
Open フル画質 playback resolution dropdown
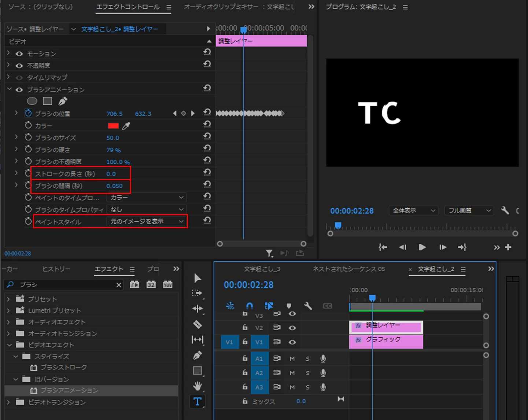click(x=469, y=210)
